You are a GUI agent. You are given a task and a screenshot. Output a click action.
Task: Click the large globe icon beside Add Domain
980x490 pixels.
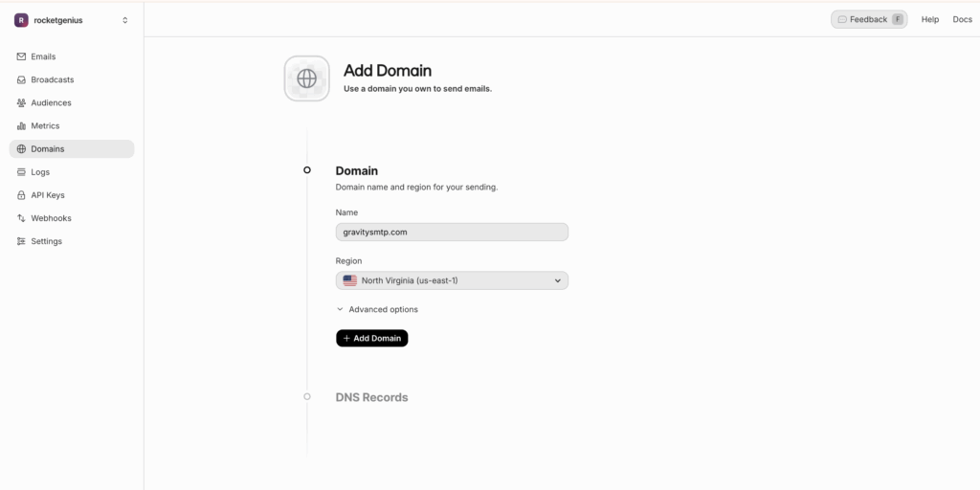point(307,78)
